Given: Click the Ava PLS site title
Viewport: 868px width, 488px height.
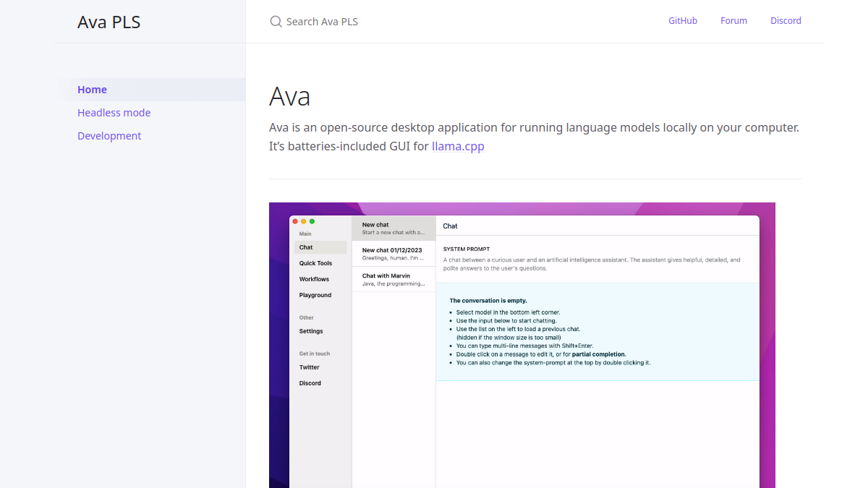Looking at the screenshot, I should [109, 22].
